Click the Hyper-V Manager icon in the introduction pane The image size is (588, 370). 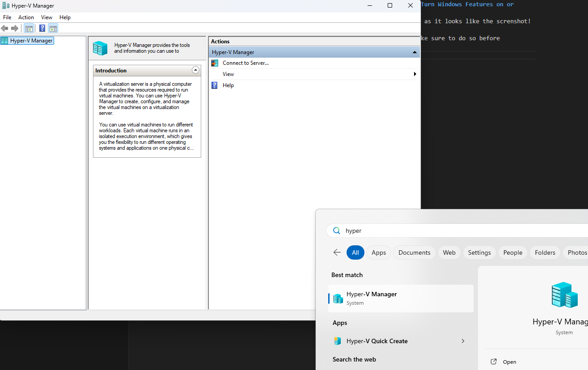click(x=100, y=48)
